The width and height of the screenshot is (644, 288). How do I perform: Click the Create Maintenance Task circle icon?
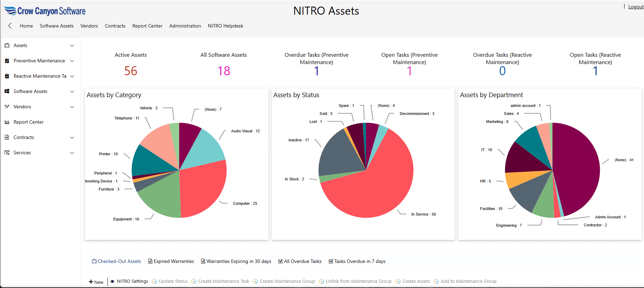pyautogui.click(x=194, y=281)
